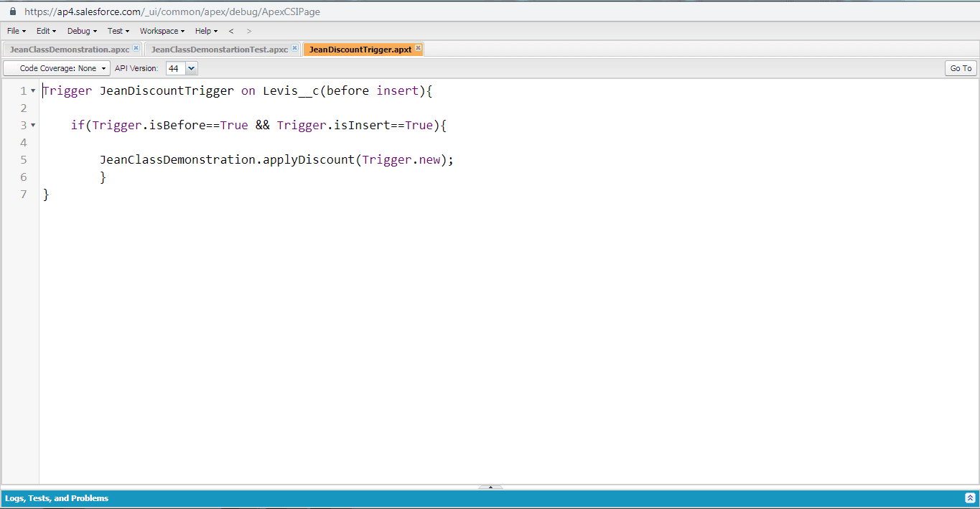Click the panel splitter handle arrow
Viewport: 980px width, 509px height.
(490, 487)
